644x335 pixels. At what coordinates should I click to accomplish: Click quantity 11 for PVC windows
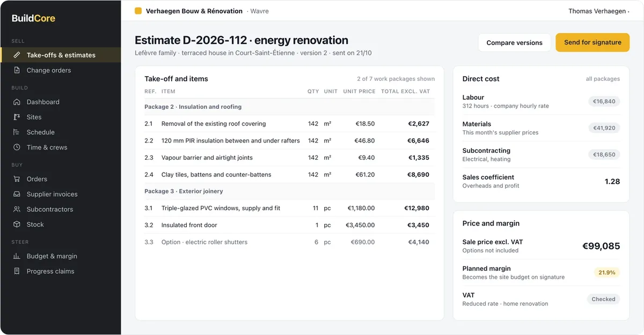click(x=315, y=208)
